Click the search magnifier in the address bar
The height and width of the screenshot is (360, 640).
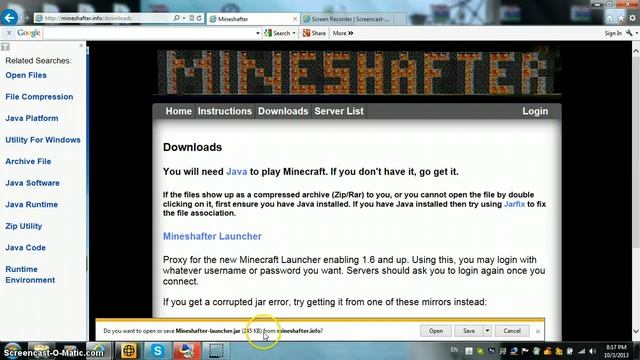[176, 18]
